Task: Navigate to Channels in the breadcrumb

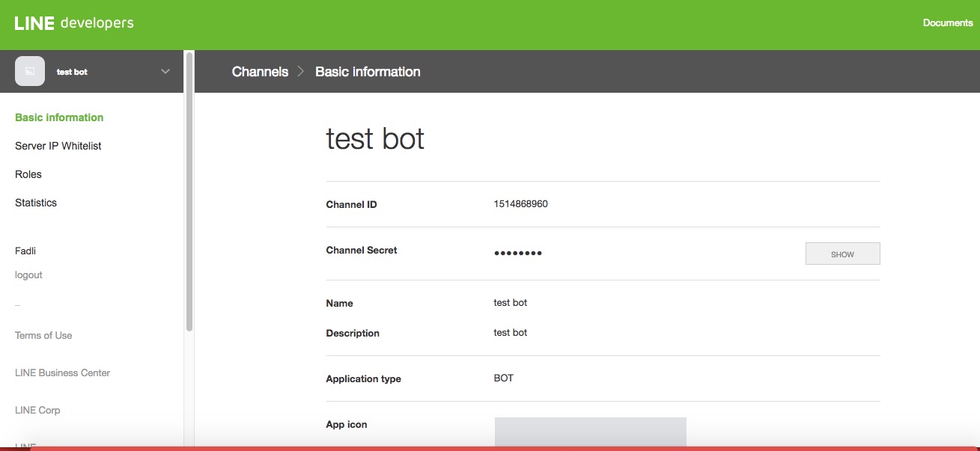Action: point(260,72)
